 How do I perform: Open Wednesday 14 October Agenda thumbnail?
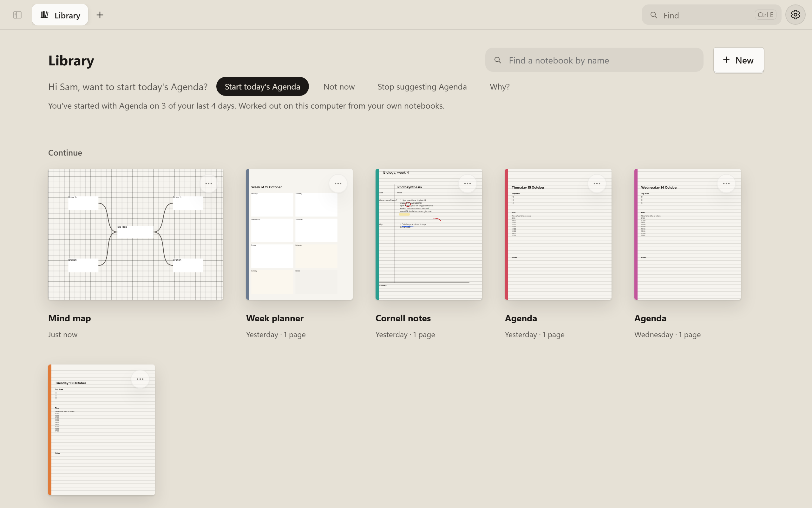point(688,234)
